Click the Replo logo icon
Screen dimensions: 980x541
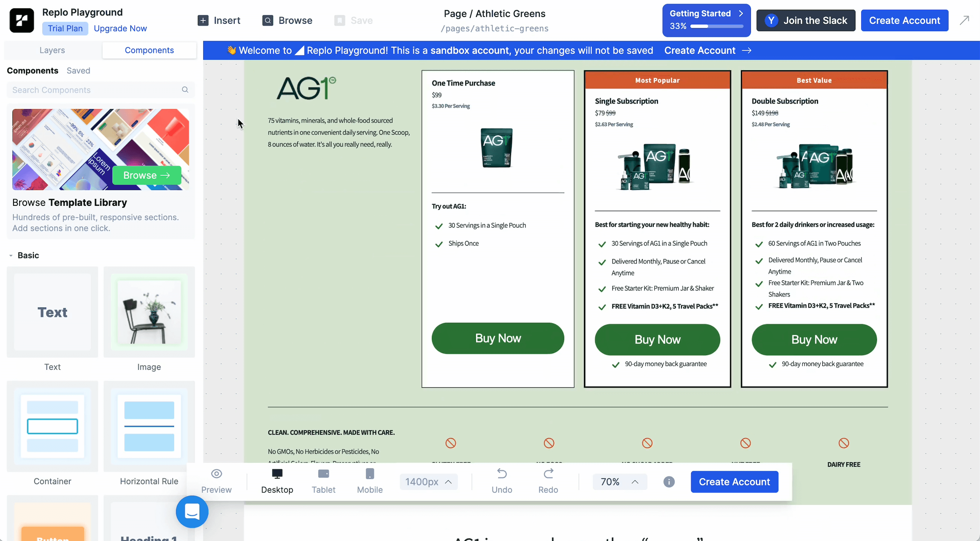click(22, 20)
